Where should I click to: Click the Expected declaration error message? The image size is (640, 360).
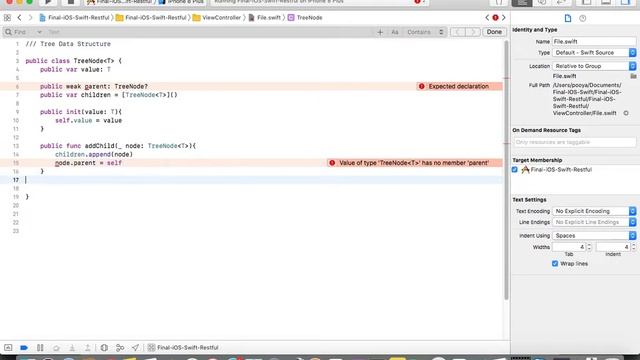tap(458, 87)
